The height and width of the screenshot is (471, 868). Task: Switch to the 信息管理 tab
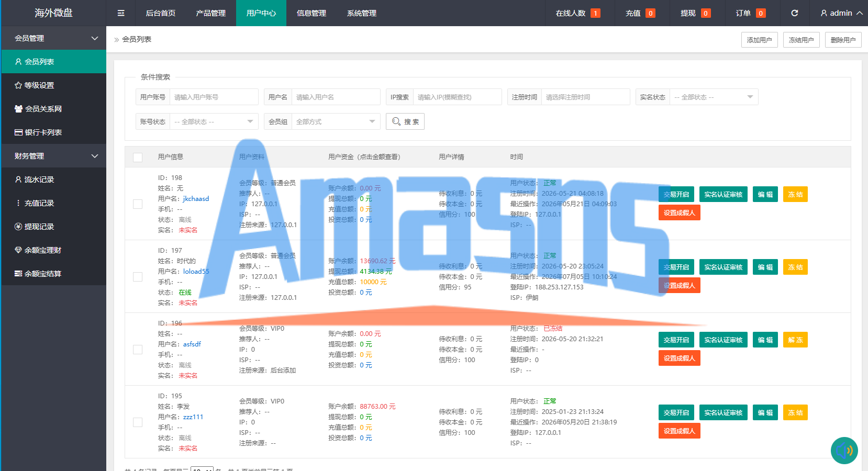(x=311, y=13)
